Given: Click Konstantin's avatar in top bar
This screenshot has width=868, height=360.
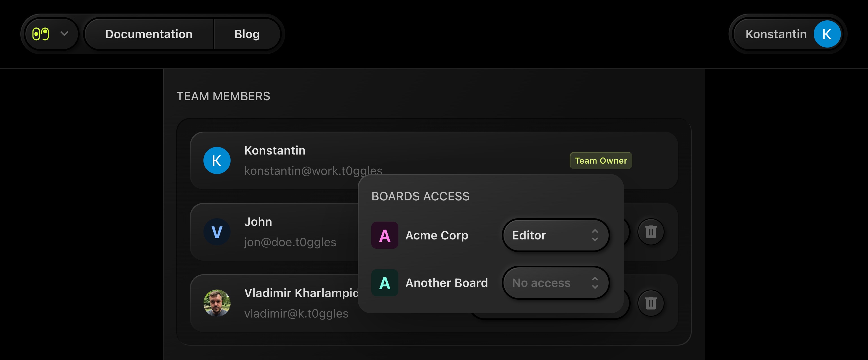Looking at the screenshot, I should (x=826, y=34).
